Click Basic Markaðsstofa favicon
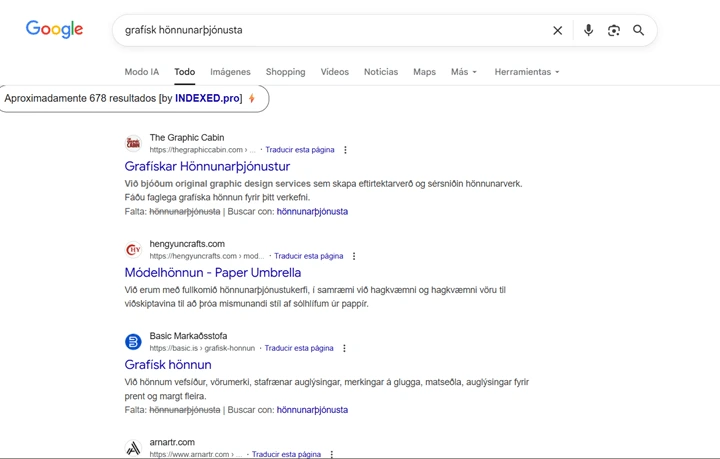This screenshot has width=720, height=459. pyautogui.click(x=133, y=341)
